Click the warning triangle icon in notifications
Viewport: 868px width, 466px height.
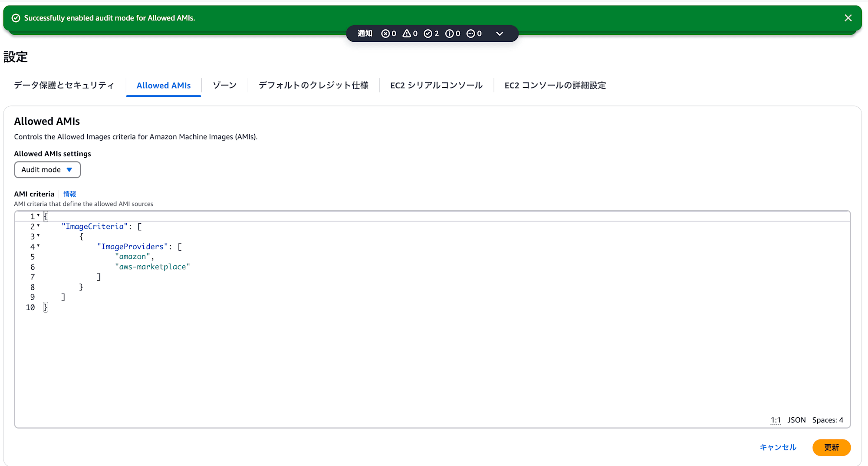(x=407, y=33)
